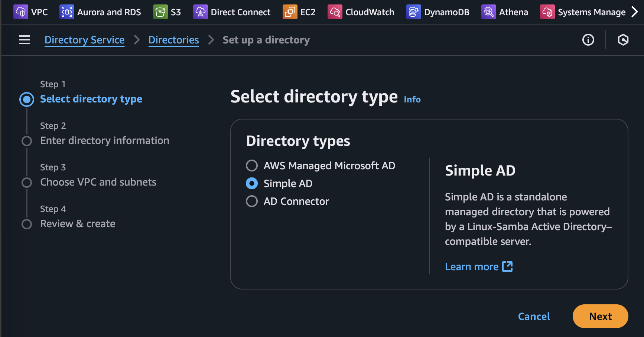Go to Directories breadcrumb
644x337 pixels.
[173, 40]
